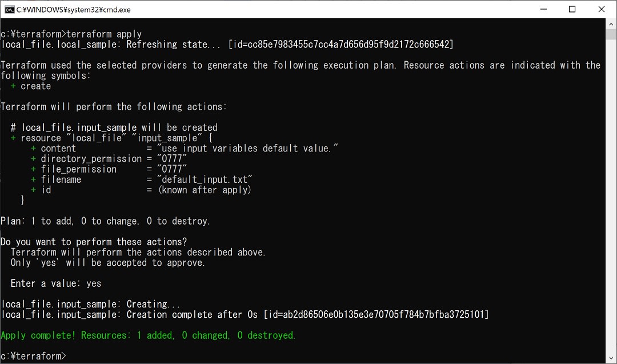
Task: Click 'Terraform will perform the following actions:' line
Action: pos(114,107)
